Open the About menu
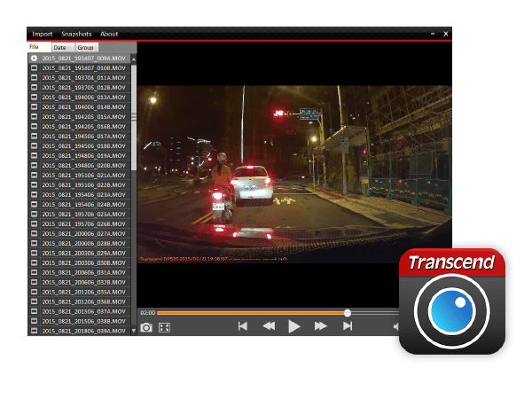 109,34
